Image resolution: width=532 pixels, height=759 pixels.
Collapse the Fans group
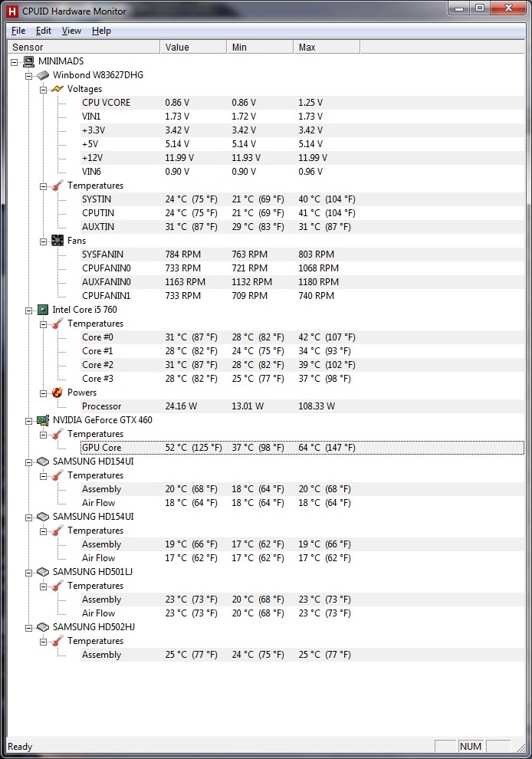(44, 241)
